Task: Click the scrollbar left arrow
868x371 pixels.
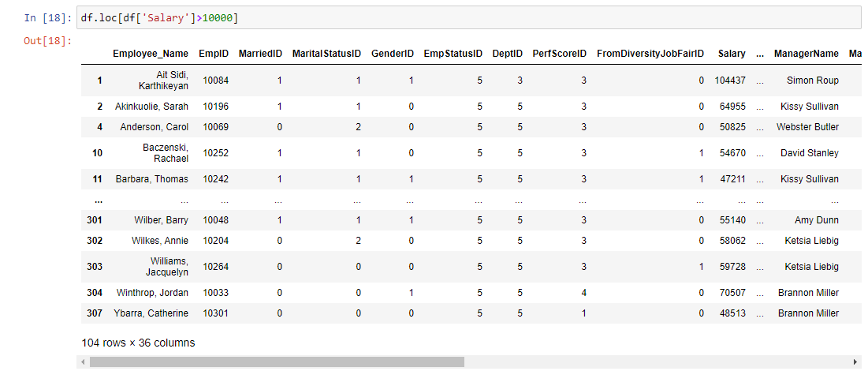Action: tap(83, 362)
